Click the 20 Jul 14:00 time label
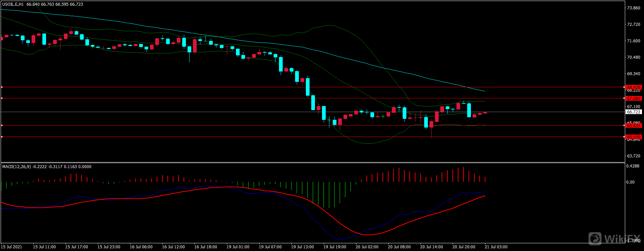 point(432,247)
